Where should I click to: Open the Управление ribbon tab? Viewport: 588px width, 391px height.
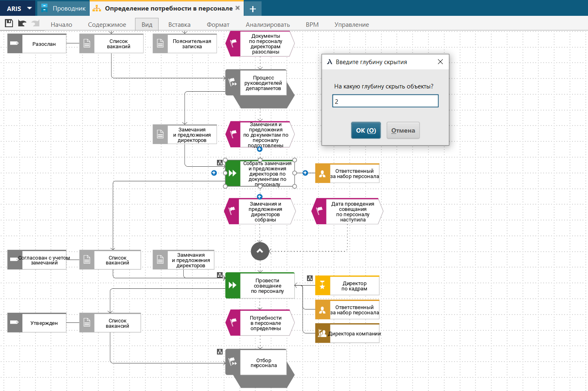coord(352,24)
